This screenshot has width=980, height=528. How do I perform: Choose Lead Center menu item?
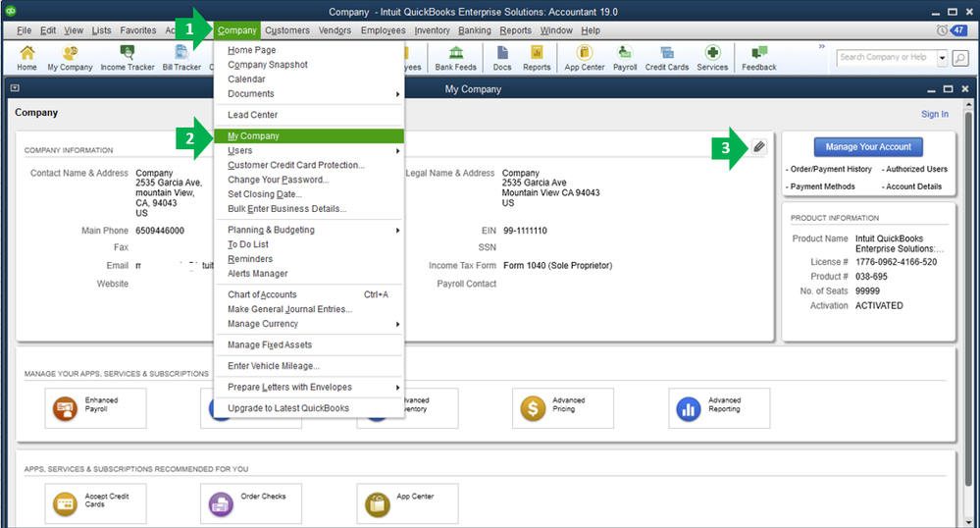tap(309, 115)
